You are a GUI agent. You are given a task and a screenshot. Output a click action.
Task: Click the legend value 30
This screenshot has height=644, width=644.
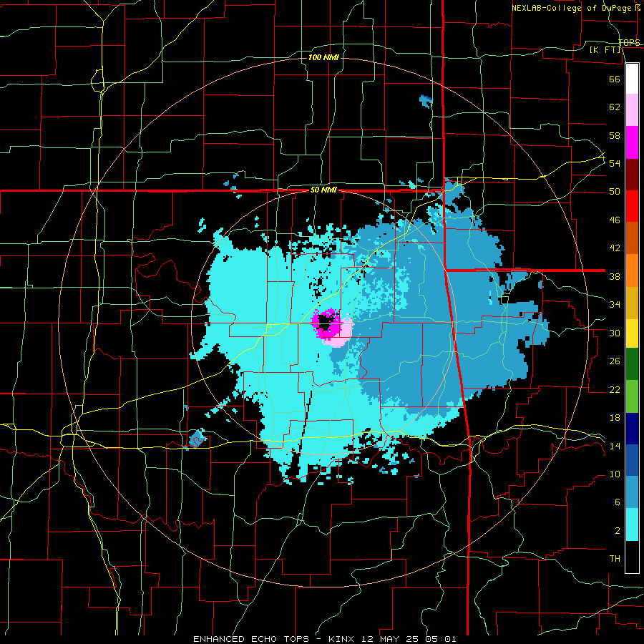[x=615, y=333]
